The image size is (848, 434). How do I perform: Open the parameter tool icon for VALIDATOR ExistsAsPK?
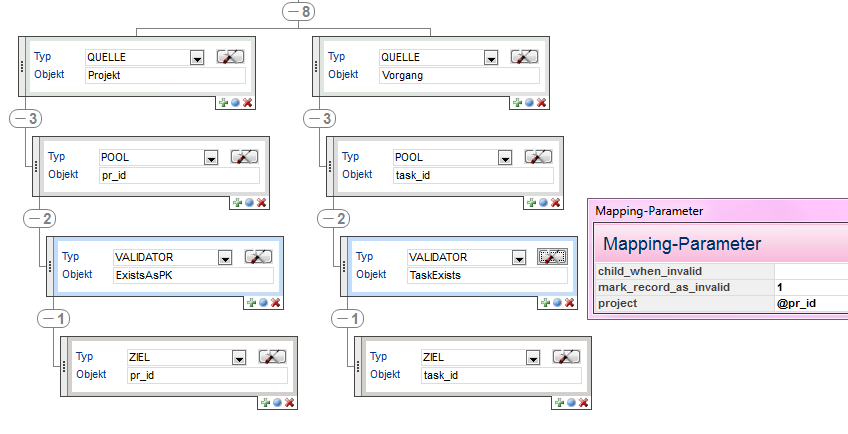point(259,257)
